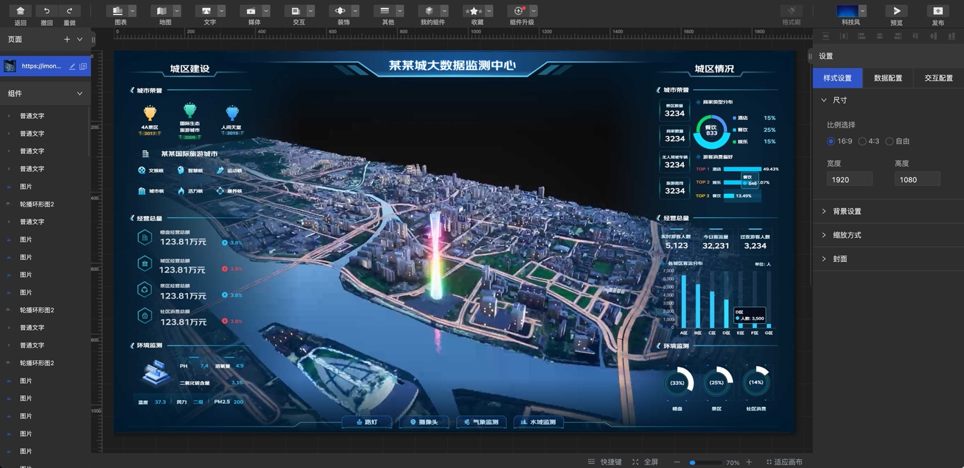Toggle the left panel collapse handle
964x468 pixels.
pyautogui.click(x=93, y=39)
